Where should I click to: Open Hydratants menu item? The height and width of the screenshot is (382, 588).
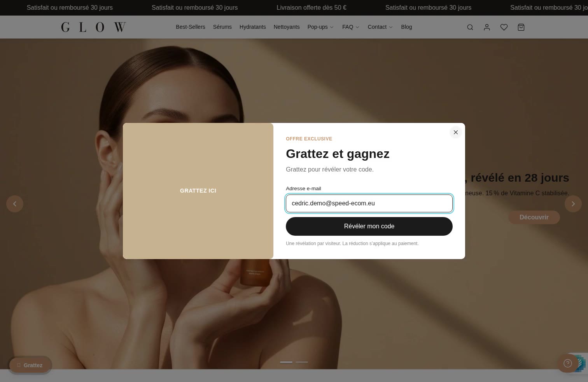pos(252,27)
